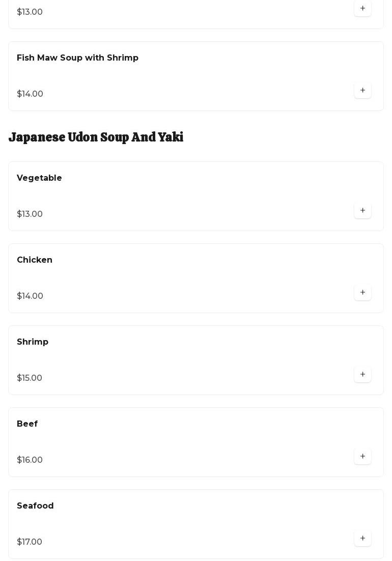
Task: Add Fish Maw Soup with Shrimp to cart
Action: [362, 91]
